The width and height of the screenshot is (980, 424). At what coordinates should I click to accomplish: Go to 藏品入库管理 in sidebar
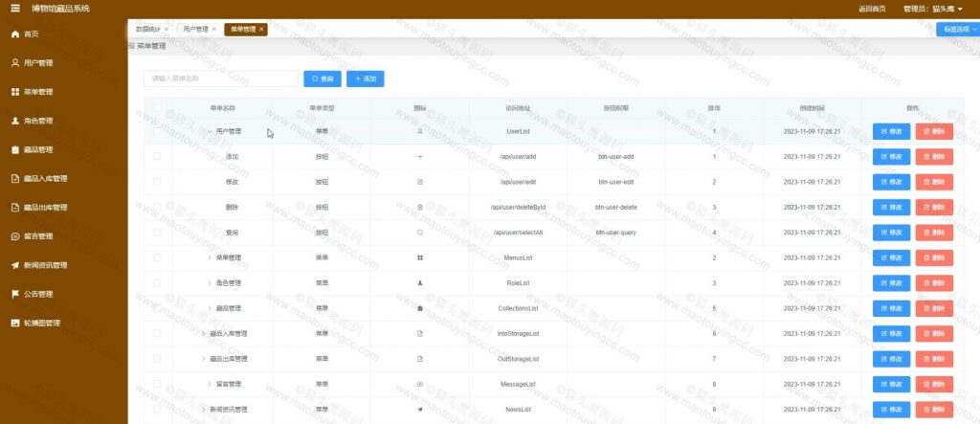point(45,179)
